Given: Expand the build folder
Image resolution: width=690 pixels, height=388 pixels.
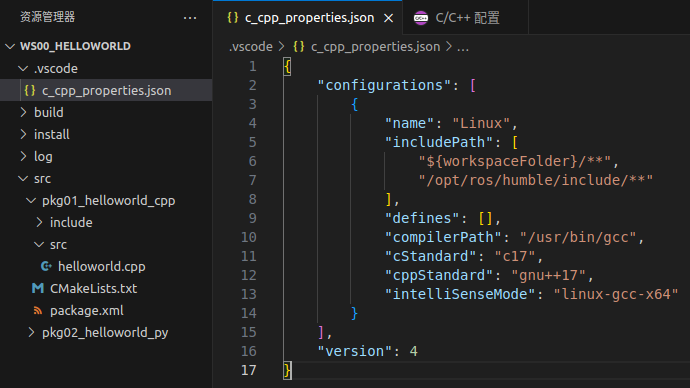Looking at the screenshot, I should tap(23, 112).
